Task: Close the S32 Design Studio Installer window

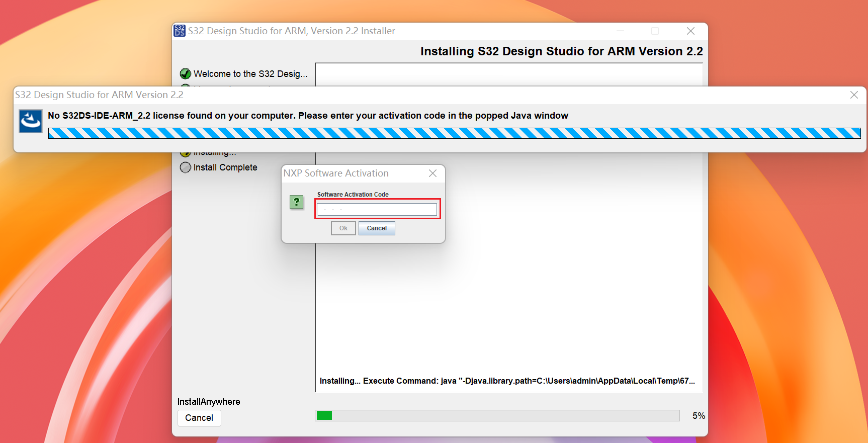Action: (690, 31)
